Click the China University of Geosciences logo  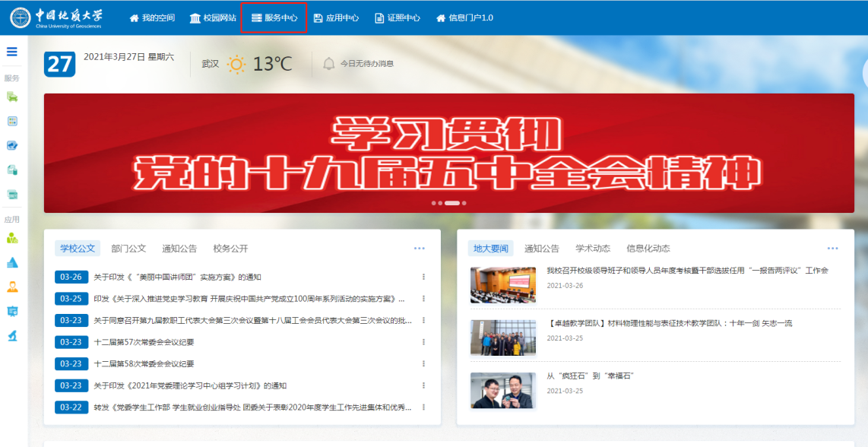[x=57, y=17]
